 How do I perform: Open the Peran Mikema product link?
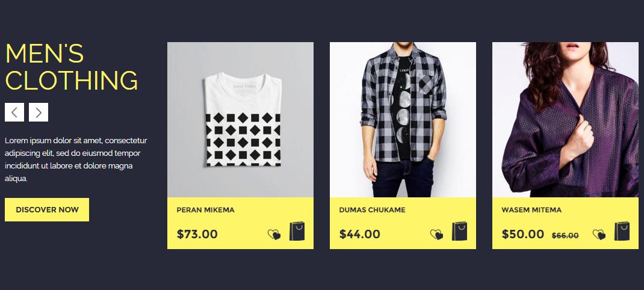(x=205, y=210)
